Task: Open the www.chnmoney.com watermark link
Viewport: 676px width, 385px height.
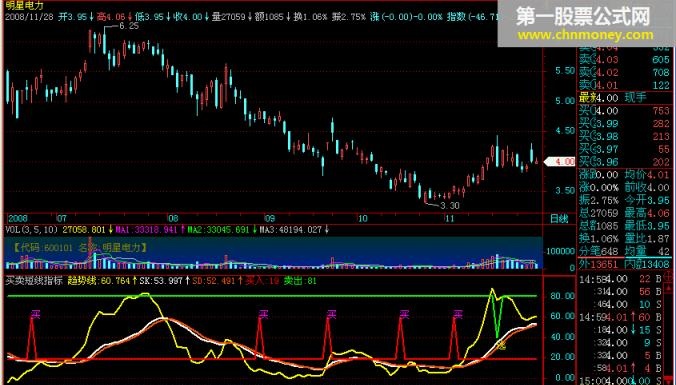Action: tap(585, 35)
